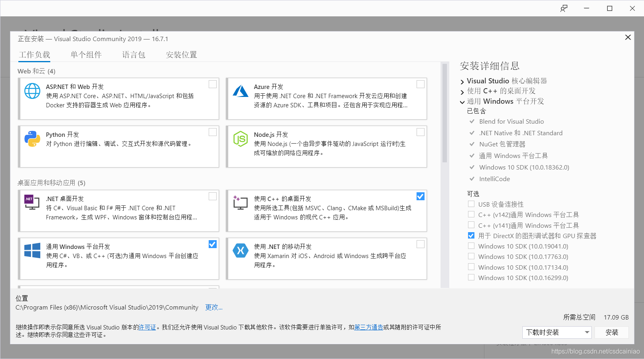Viewport: 644px width, 359px height.
Task: Switch to the 单个组件 tab
Action: click(x=86, y=55)
